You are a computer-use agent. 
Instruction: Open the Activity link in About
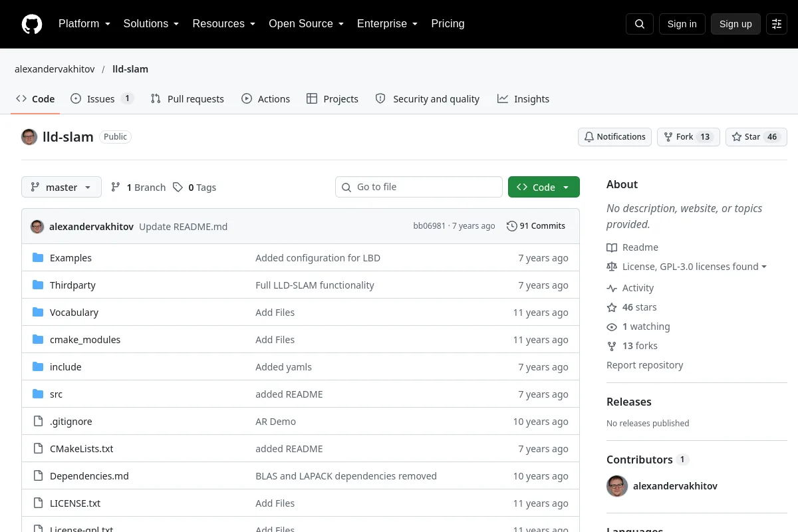(630, 288)
